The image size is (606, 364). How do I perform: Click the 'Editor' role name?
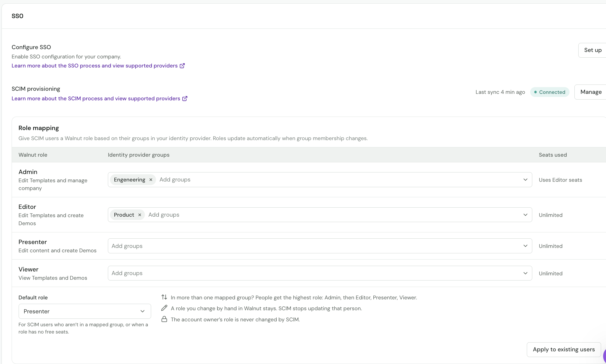click(x=27, y=207)
